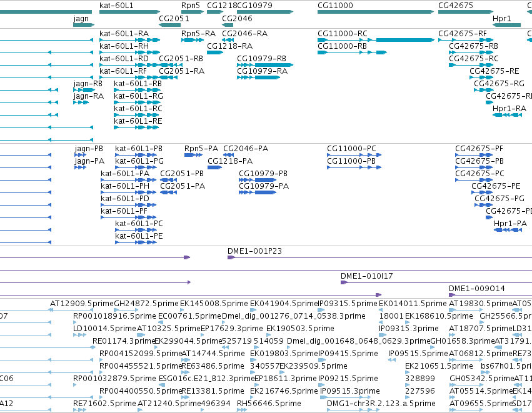This screenshot has width=532, height=413.
Task: Select protein CG42675-PF
Action: click(x=479, y=149)
